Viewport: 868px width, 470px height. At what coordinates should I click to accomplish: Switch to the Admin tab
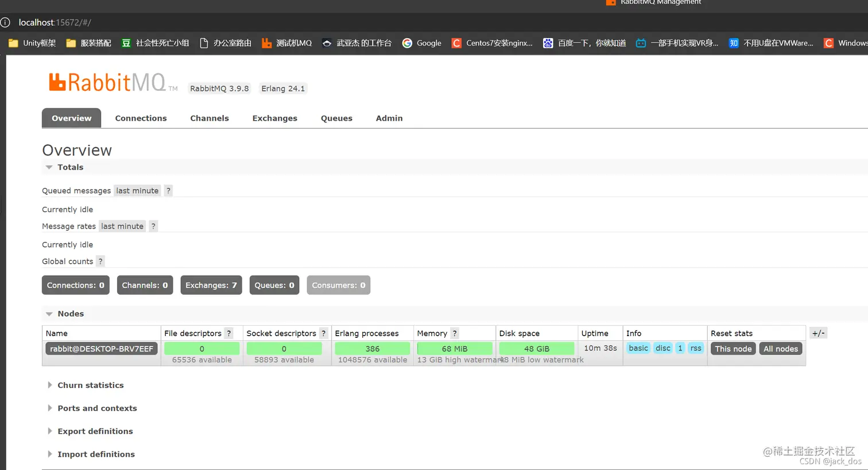click(x=389, y=118)
